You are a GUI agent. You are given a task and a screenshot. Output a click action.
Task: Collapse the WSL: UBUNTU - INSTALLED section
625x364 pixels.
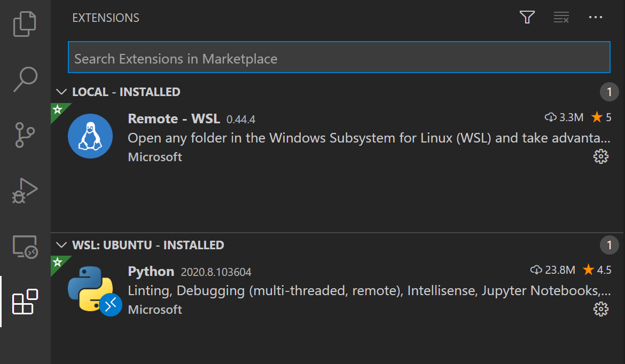(x=61, y=245)
